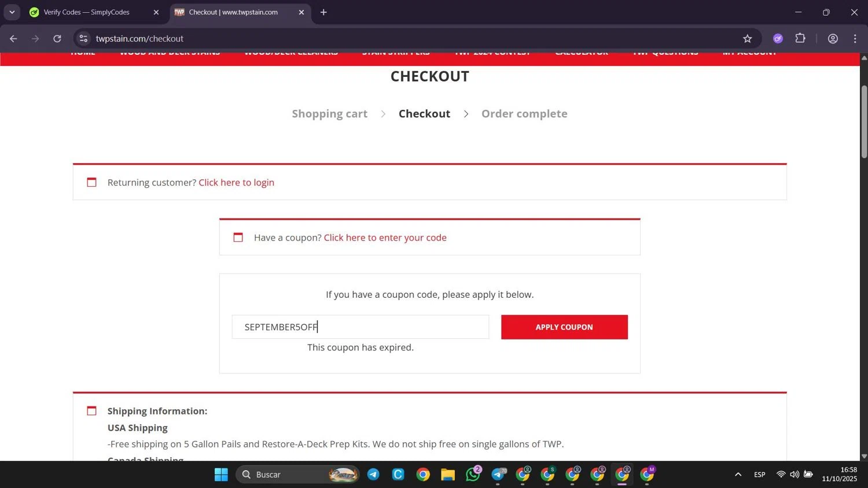
Task: Open the Chrome profile avatar
Action: (833, 39)
